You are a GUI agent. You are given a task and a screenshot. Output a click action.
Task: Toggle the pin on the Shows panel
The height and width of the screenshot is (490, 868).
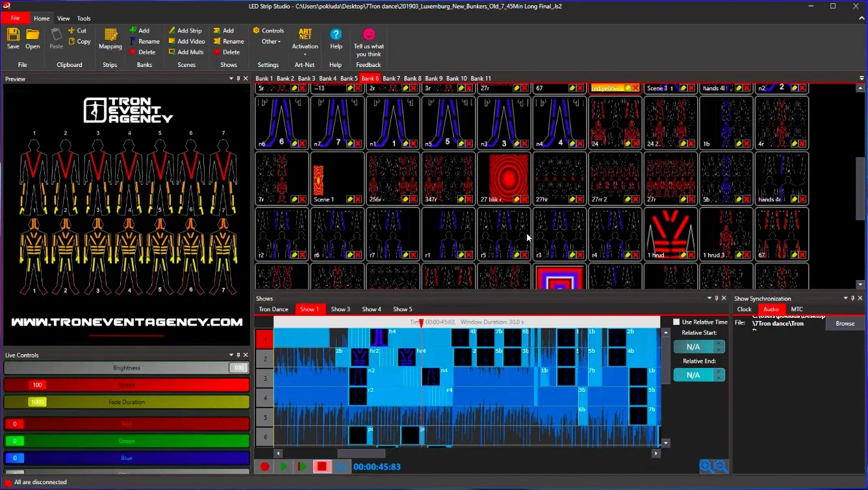[717, 298]
